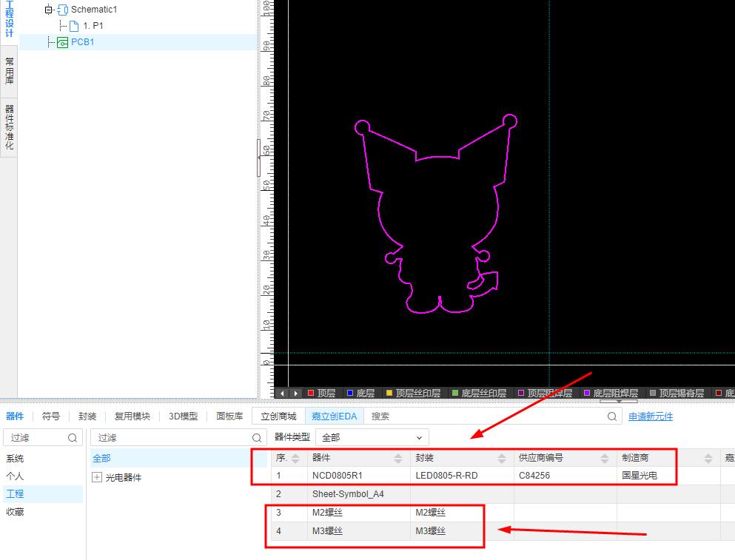
Task: Select the Sheet-Symbol_A4 device row
Action: pos(503,494)
